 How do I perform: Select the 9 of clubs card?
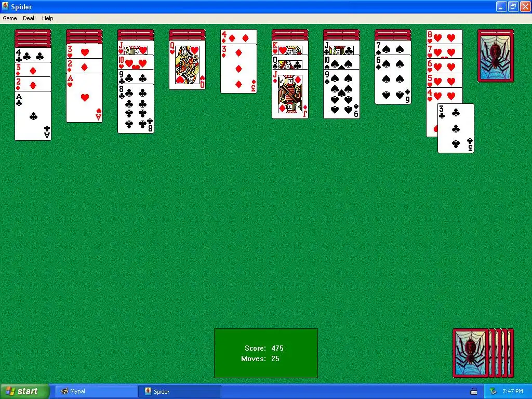click(x=136, y=77)
